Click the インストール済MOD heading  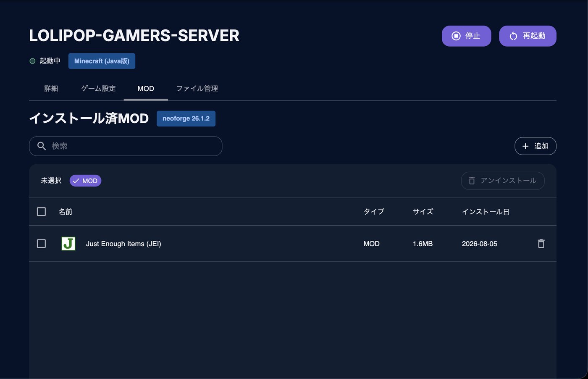[x=89, y=118]
